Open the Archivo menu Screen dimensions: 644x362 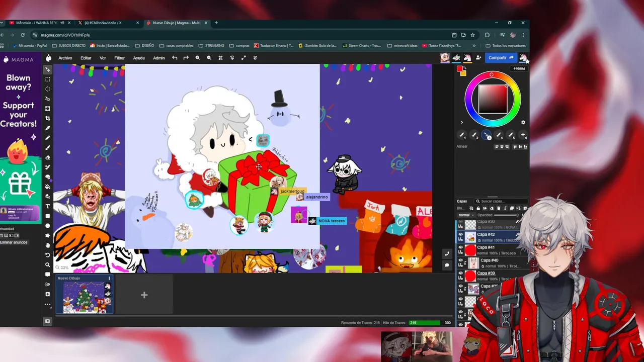point(65,58)
